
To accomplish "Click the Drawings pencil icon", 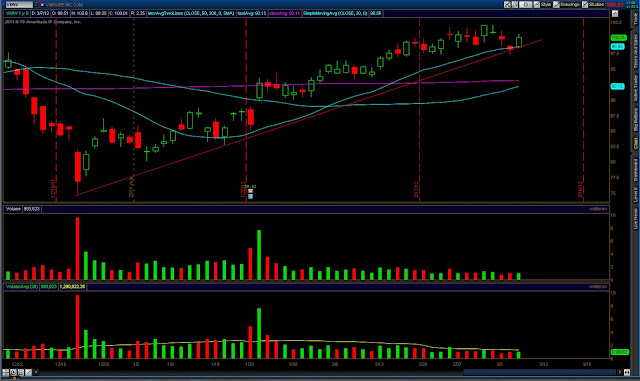I will tap(556, 4).
